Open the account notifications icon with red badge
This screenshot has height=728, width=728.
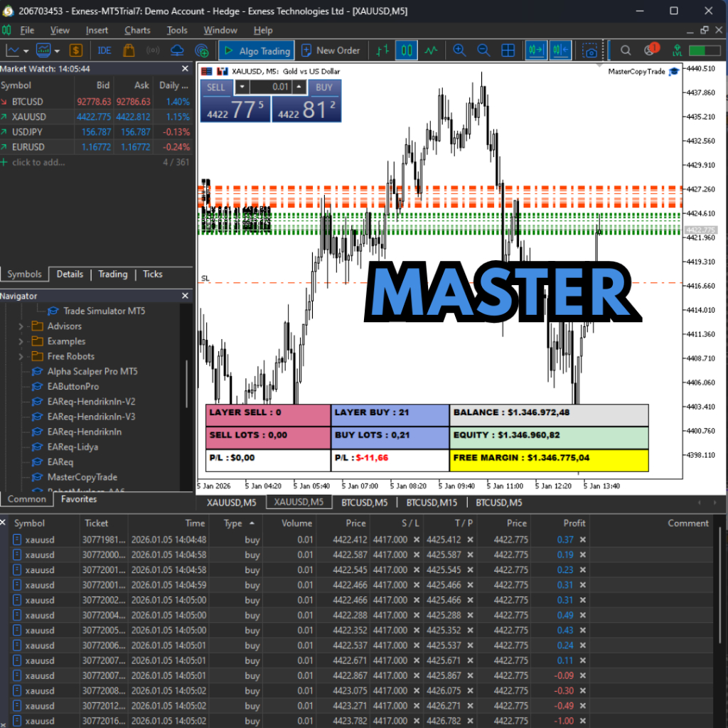651,49
